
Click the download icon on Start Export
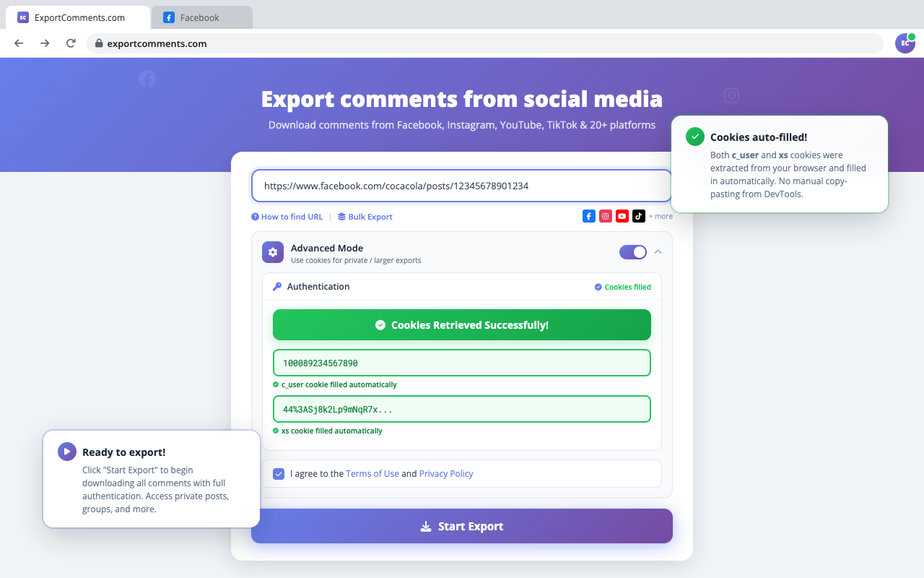426,527
